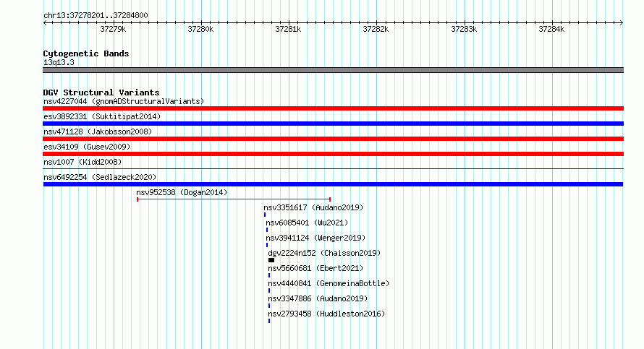Click the nsv3347886 blue variant marker

coord(269,306)
